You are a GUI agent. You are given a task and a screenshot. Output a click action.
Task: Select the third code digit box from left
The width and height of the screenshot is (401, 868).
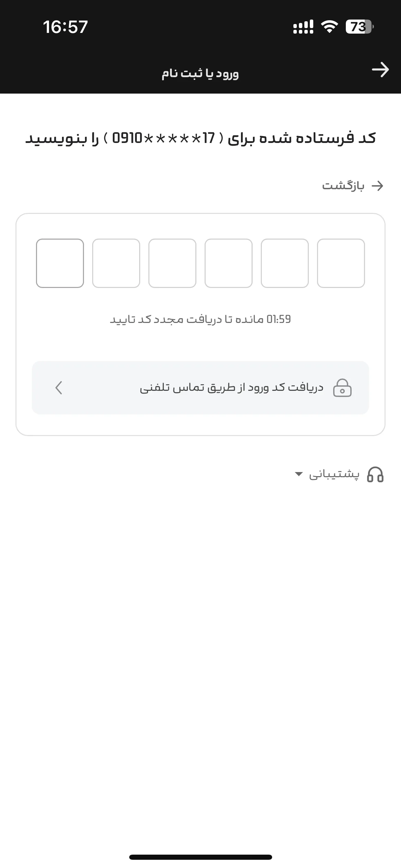(172, 263)
